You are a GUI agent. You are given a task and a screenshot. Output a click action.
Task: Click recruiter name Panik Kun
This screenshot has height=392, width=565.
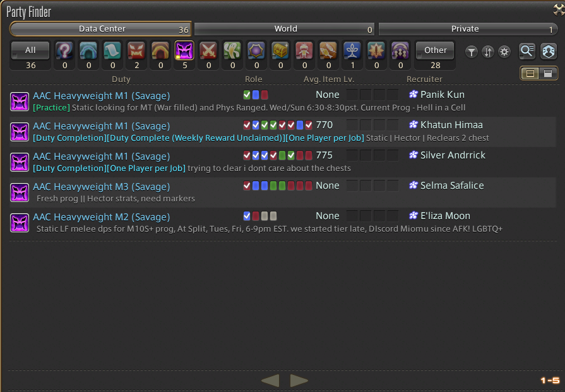(442, 95)
